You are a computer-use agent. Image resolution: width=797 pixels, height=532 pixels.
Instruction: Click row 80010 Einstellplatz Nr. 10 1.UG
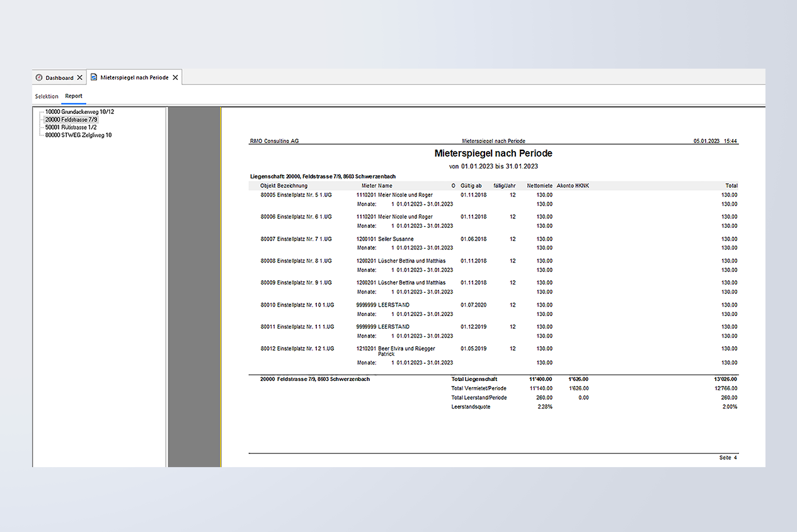pos(297,305)
